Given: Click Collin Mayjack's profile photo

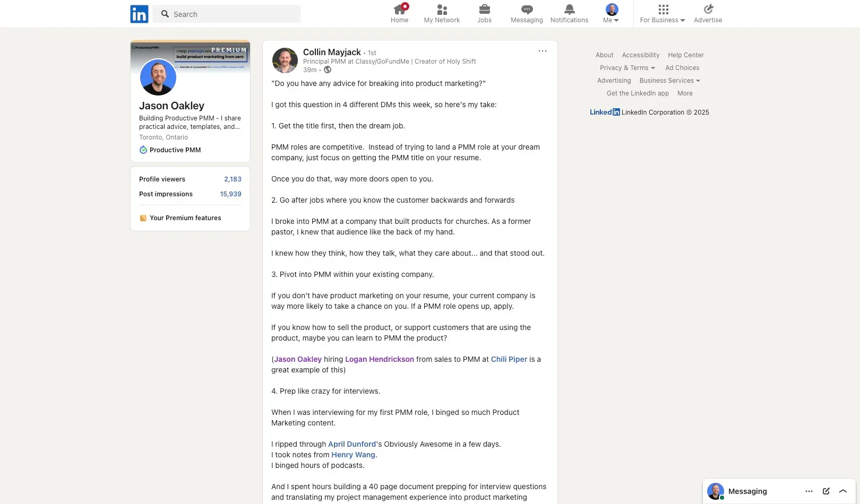Looking at the screenshot, I should (285, 60).
